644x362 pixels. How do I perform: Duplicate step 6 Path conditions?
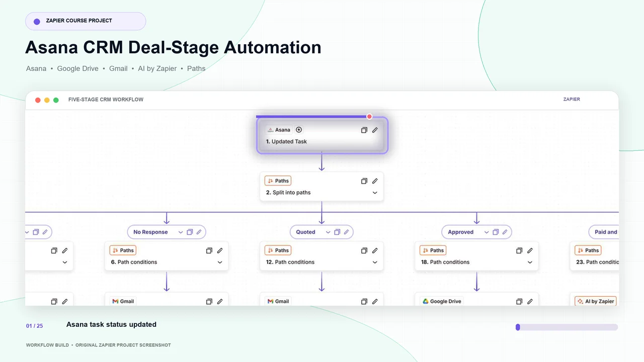(209, 250)
